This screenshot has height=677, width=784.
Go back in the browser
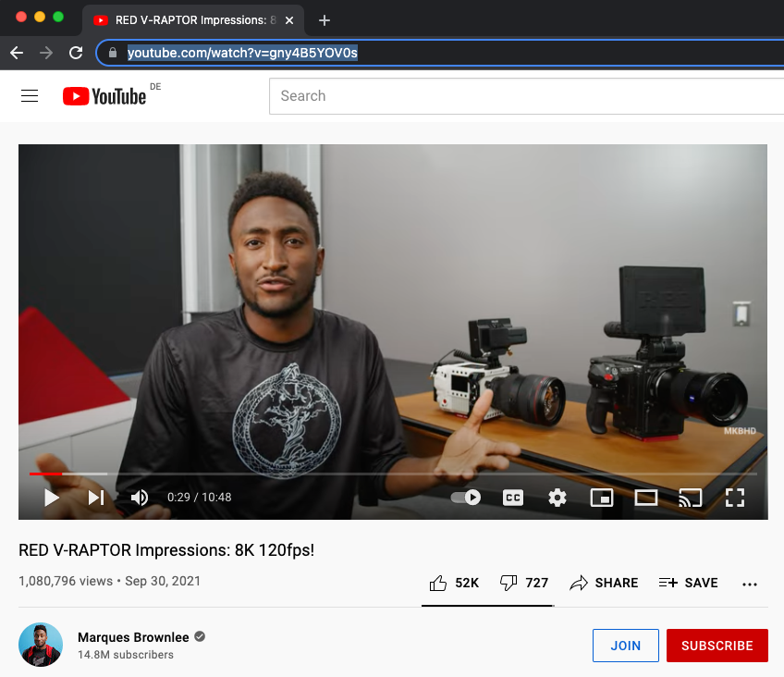coord(17,53)
